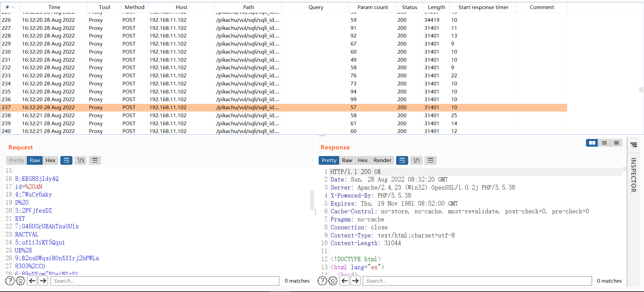The width and height of the screenshot is (644, 292).
Task: Sort table by Length column header
Action: point(436,7)
